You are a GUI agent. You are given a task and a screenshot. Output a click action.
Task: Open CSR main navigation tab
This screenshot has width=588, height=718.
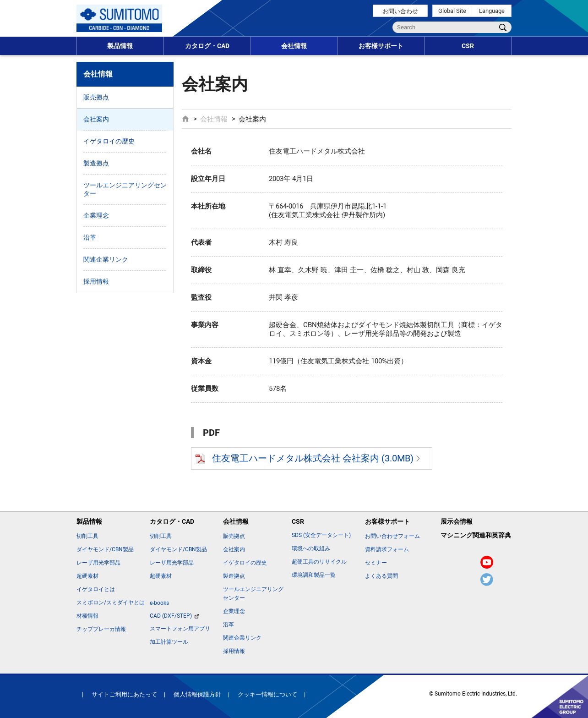click(x=468, y=46)
